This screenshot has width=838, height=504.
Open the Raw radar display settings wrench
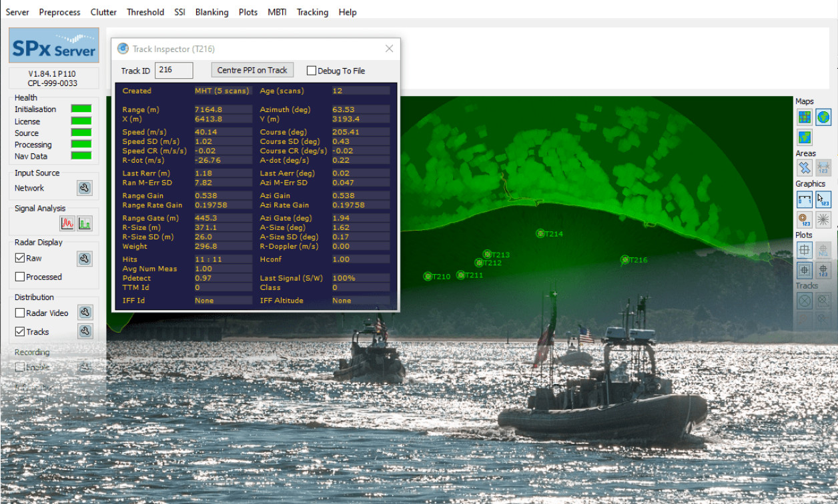pyautogui.click(x=84, y=259)
